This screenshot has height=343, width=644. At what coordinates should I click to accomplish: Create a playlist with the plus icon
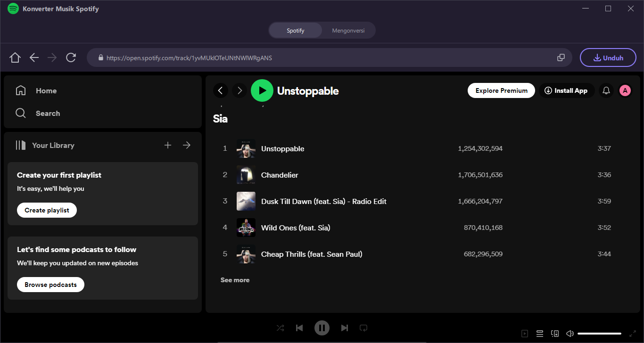[168, 145]
